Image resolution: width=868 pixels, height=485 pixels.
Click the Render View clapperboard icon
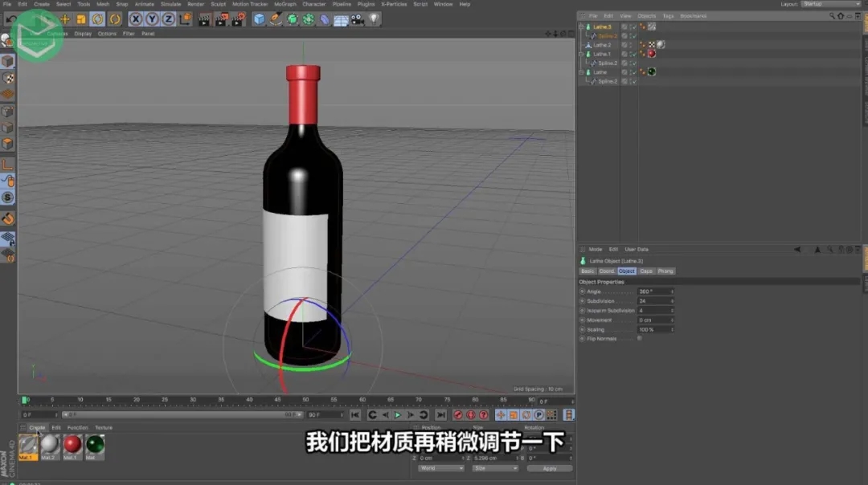[203, 18]
